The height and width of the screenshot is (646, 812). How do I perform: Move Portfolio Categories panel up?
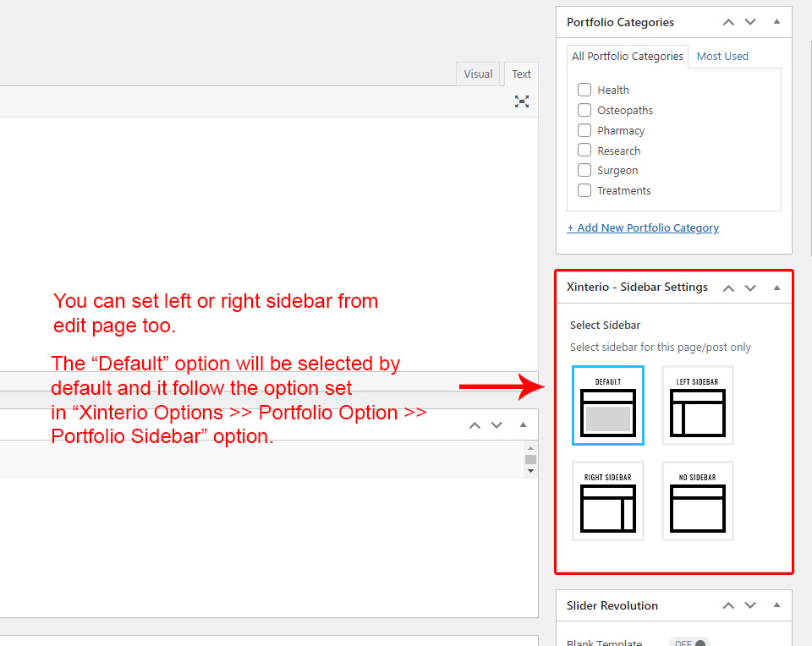coord(728,22)
